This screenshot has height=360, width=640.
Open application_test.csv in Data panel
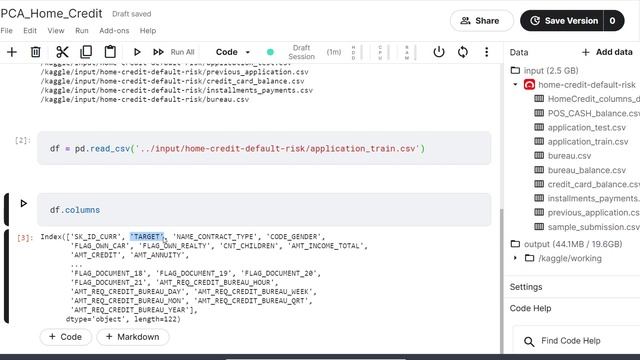[x=580, y=127]
